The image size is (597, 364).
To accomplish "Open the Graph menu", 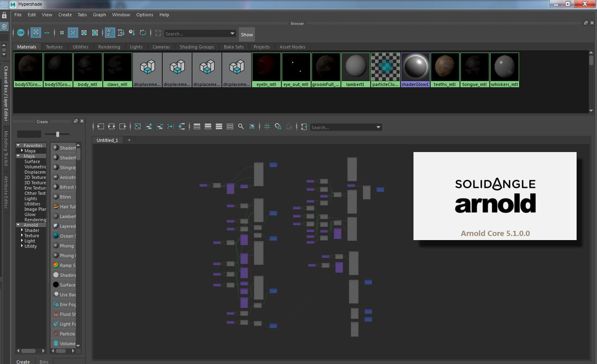I will click(x=99, y=15).
